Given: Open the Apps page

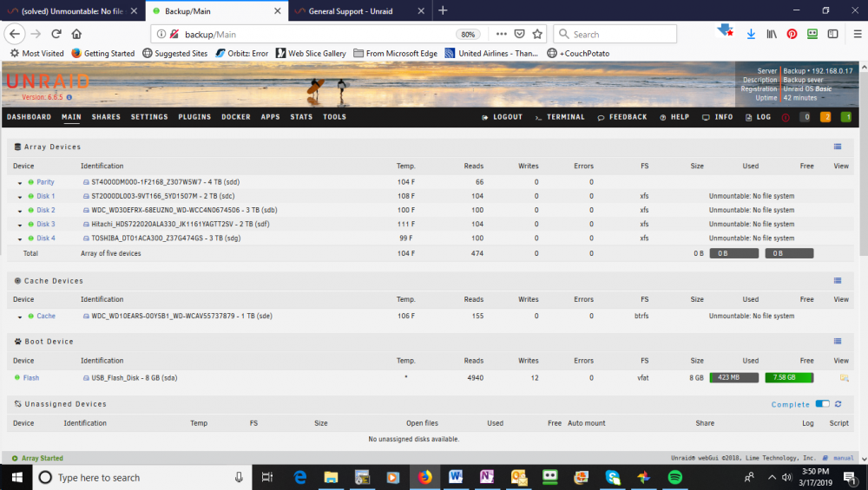Looking at the screenshot, I should click(270, 117).
